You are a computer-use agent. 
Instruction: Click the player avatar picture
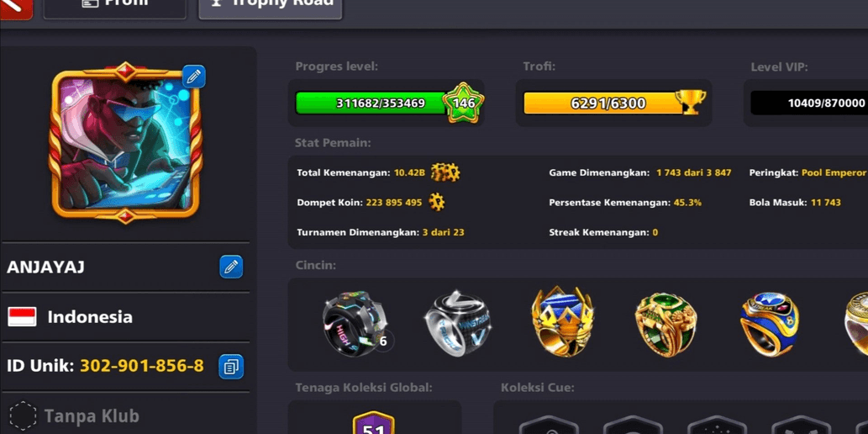click(126, 142)
